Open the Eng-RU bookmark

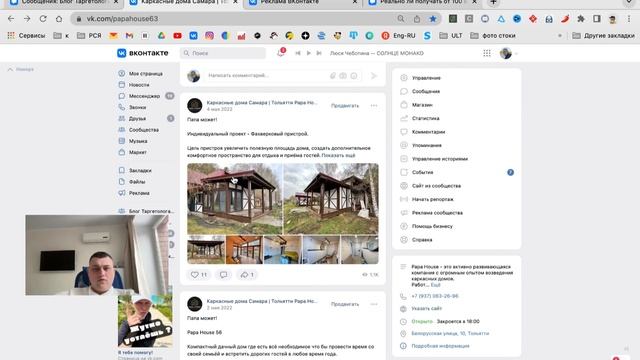tap(399, 36)
